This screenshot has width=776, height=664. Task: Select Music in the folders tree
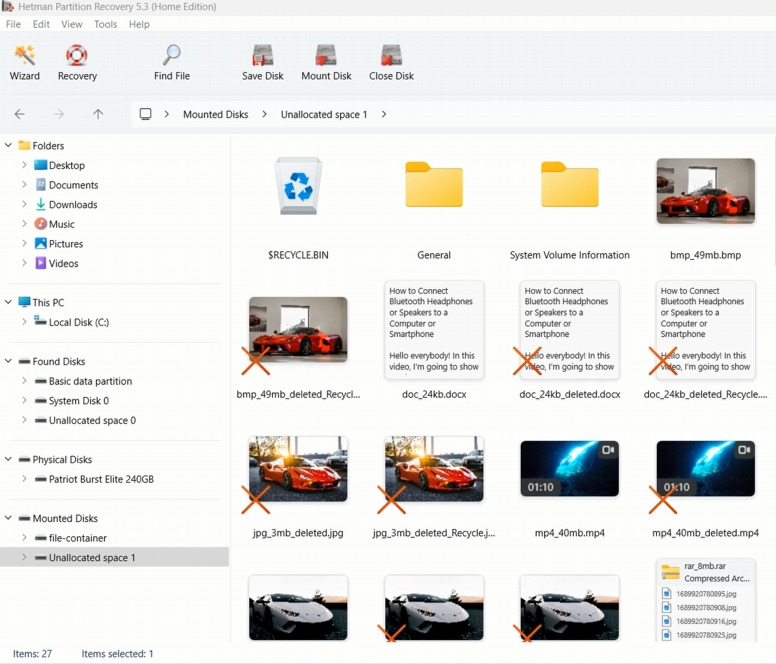(61, 224)
